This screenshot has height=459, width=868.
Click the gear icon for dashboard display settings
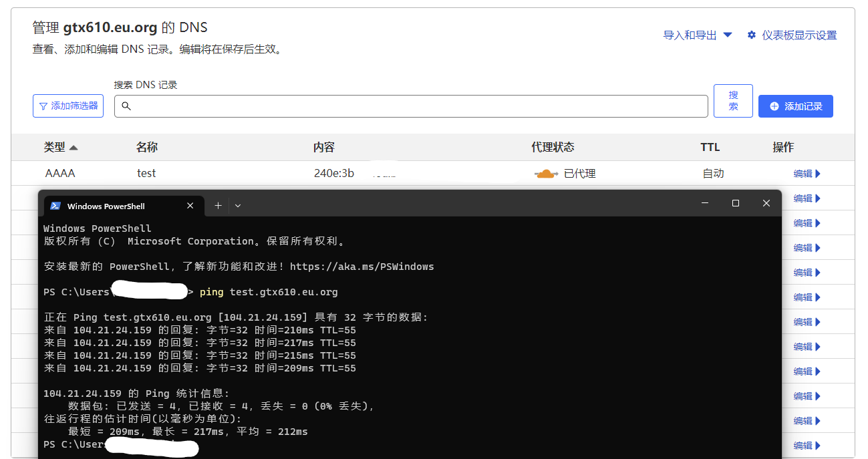coord(752,35)
